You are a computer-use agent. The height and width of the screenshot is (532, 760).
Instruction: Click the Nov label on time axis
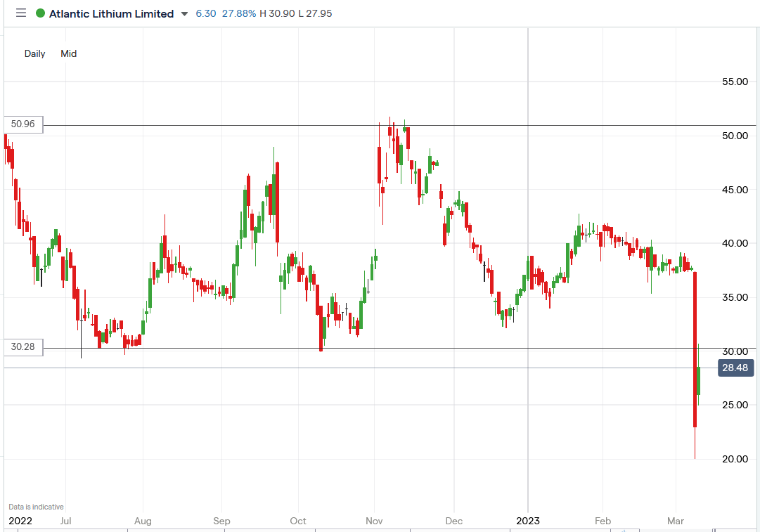coord(374,521)
